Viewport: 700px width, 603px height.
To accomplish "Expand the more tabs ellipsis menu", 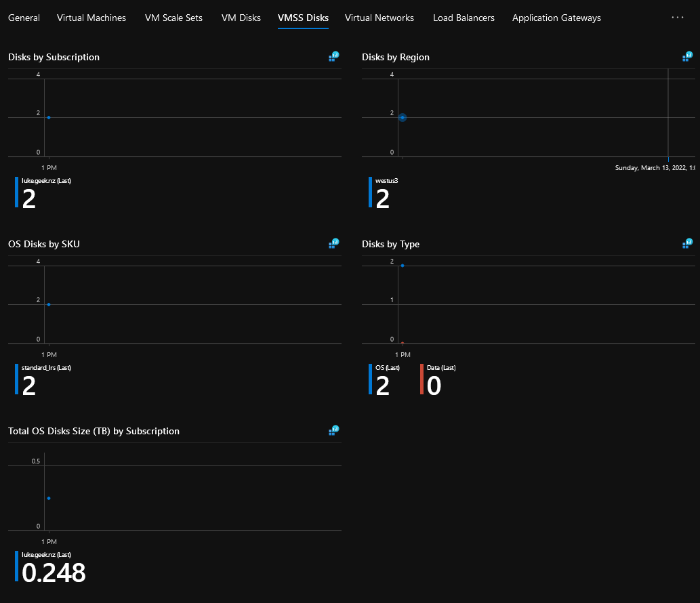I will [x=677, y=18].
